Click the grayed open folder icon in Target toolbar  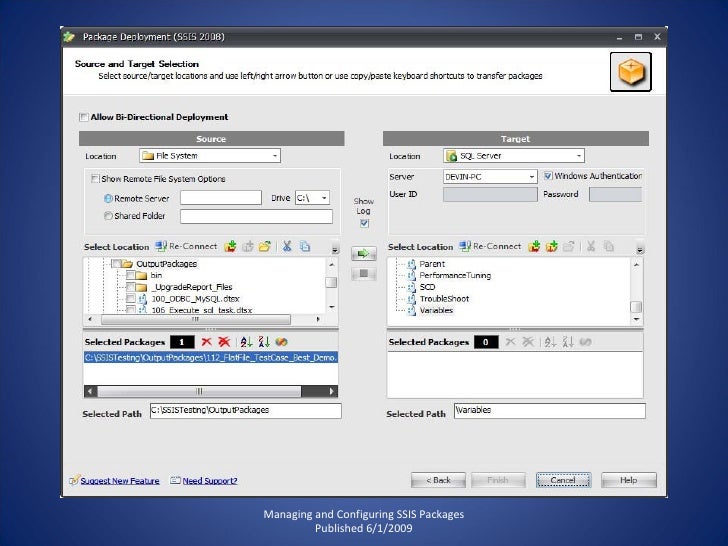569,247
